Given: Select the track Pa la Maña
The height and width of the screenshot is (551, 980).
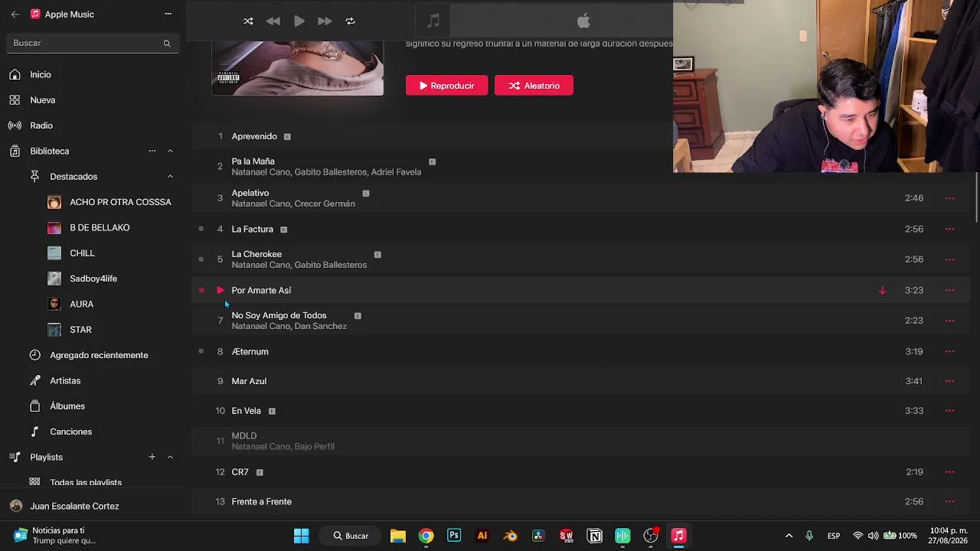Looking at the screenshot, I should pos(253,161).
